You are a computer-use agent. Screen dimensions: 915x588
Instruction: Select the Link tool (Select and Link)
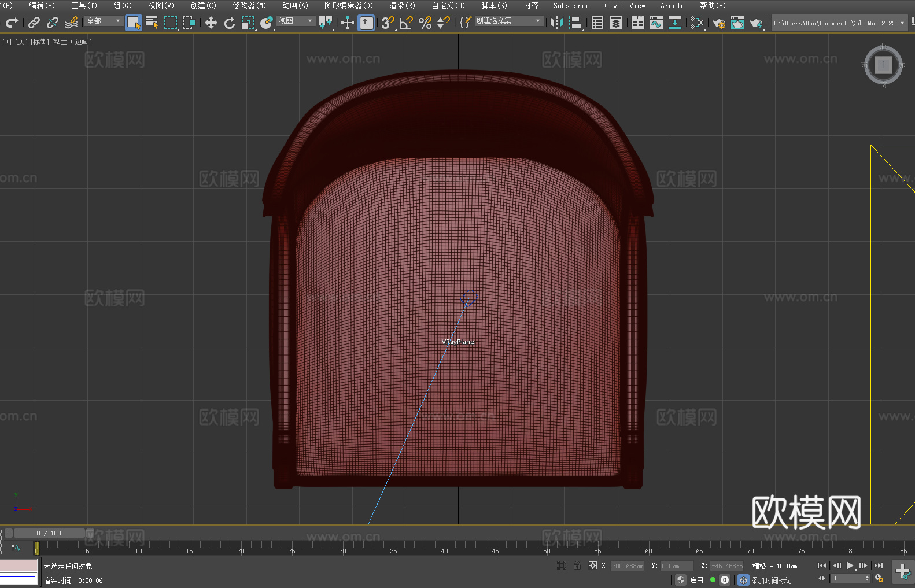click(34, 23)
